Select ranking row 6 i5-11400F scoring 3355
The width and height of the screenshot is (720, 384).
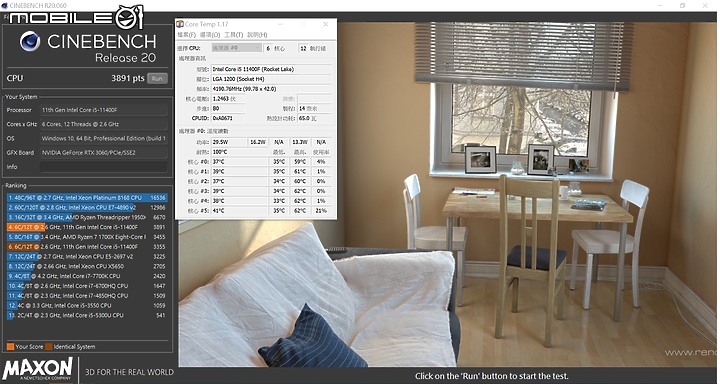[87, 247]
